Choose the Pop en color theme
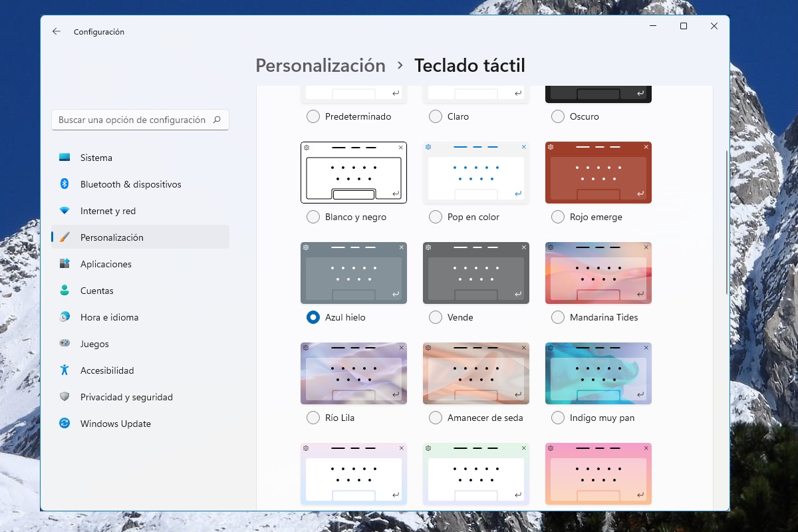Screen dimensions: 798x532 pos(436,216)
